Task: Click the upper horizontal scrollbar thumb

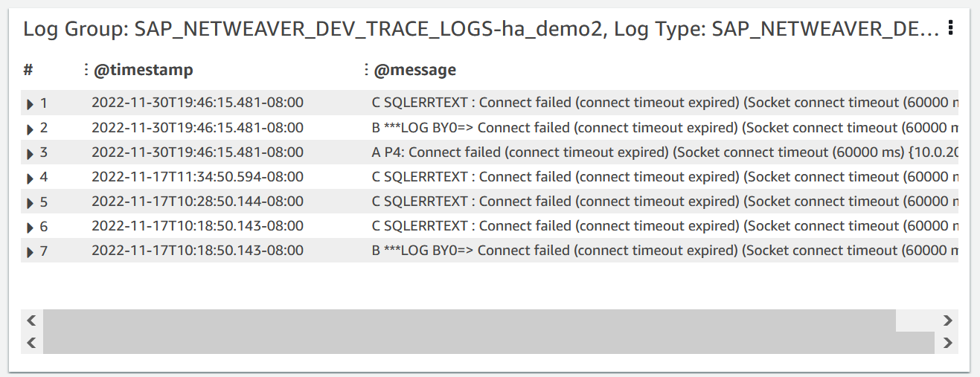Action: point(469,320)
